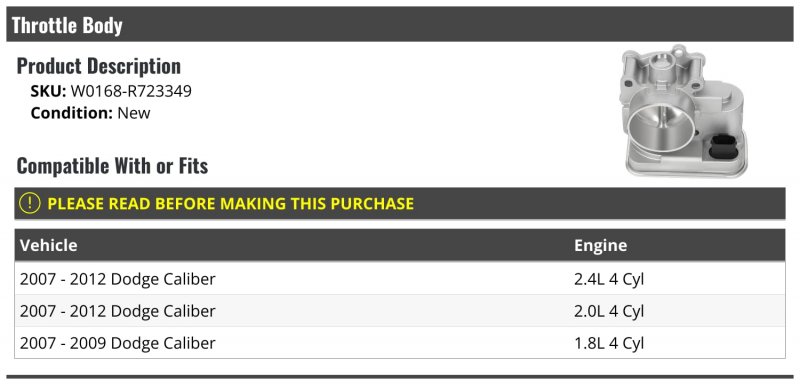This screenshot has height=385, width=800.
Task: Click the Please Read Before Purchase banner
Action: (400, 203)
